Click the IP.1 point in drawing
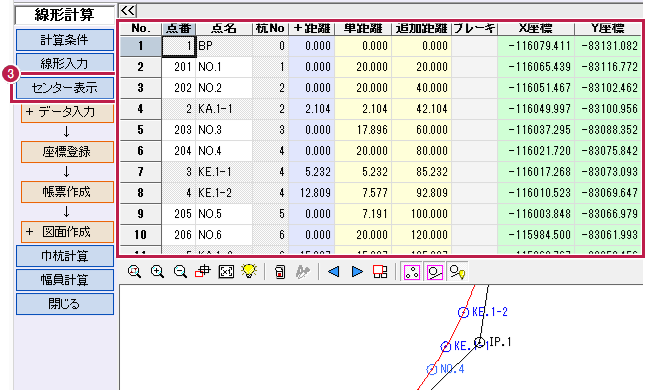This screenshot has width=647, height=390. pos(479,342)
